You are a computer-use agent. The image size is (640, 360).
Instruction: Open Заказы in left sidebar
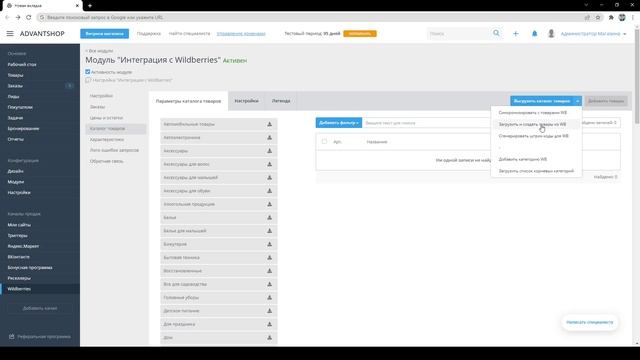click(x=15, y=86)
